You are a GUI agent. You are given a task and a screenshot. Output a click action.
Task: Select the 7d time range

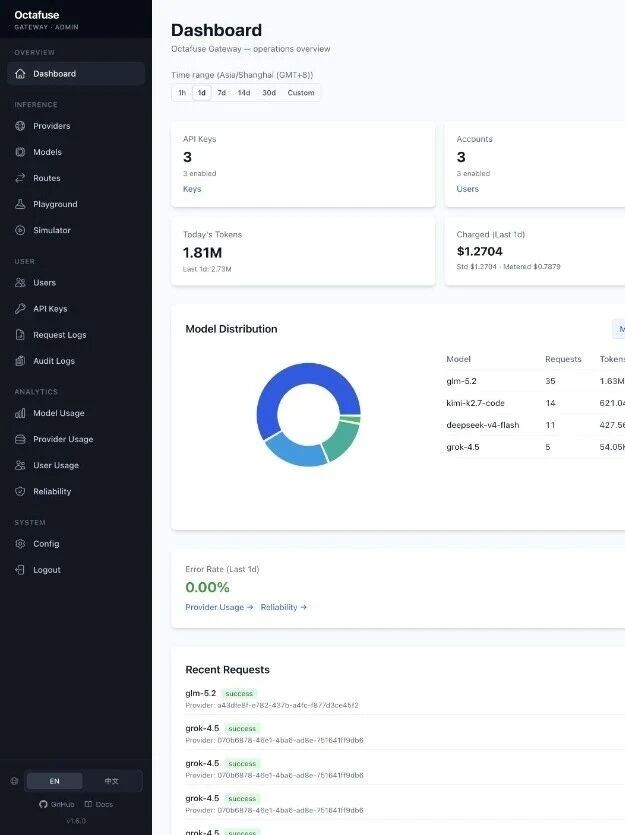pyautogui.click(x=221, y=93)
